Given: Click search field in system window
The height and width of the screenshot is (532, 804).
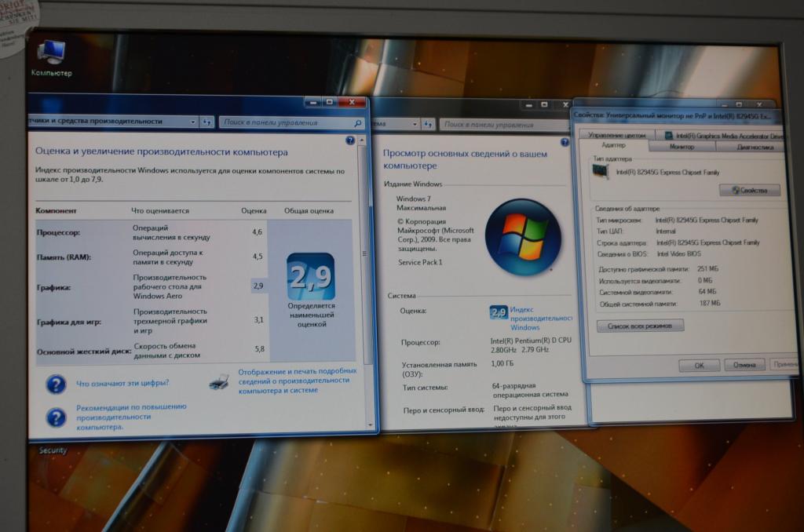Looking at the screenshot, I should click(x=505, y=125).
